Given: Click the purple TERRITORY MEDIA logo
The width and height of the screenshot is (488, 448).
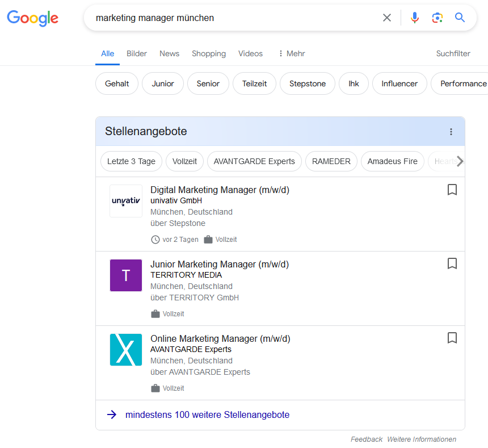Looking at the screenshot, I should 126,275.
